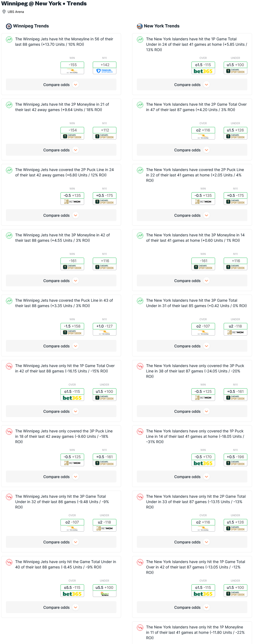Select Winnipeg -155 moneyline odds
Viewport: 253px width, 644px height.
(72, 65)
